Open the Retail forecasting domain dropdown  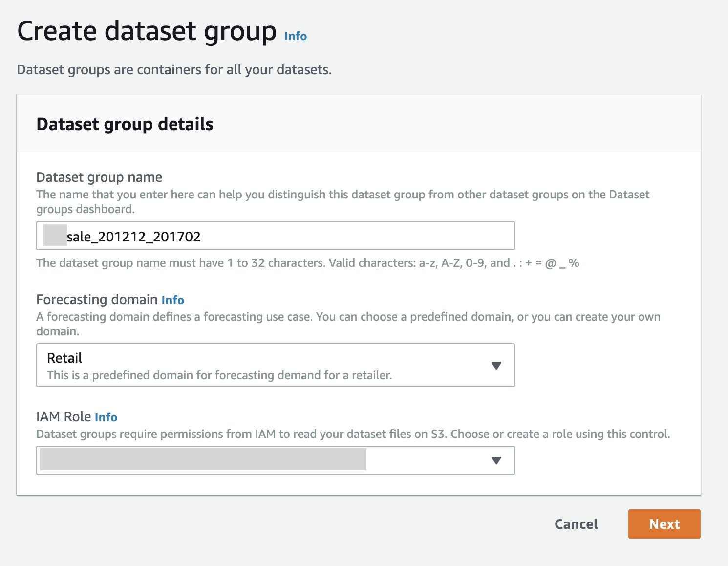click(x=264, y=365)
